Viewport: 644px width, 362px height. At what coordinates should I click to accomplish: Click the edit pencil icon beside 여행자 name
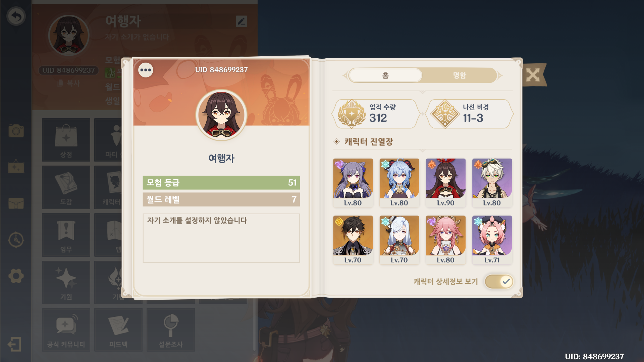(x=241, y=21)
